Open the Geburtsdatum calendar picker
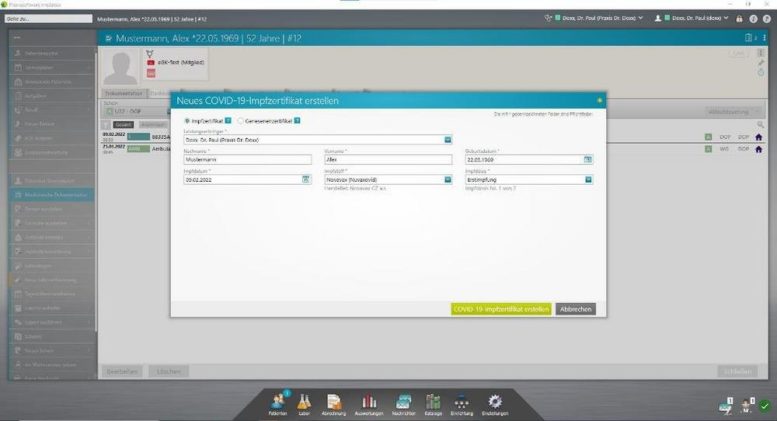This screenshot has height=421, width=777. (x=588, y=159)
